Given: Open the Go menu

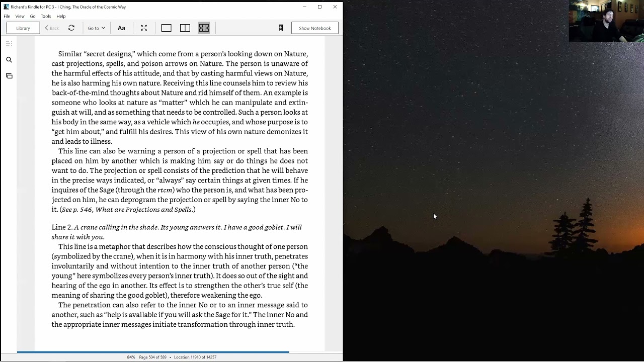Looking at the screenshot, I should click(x=33, y=16).
